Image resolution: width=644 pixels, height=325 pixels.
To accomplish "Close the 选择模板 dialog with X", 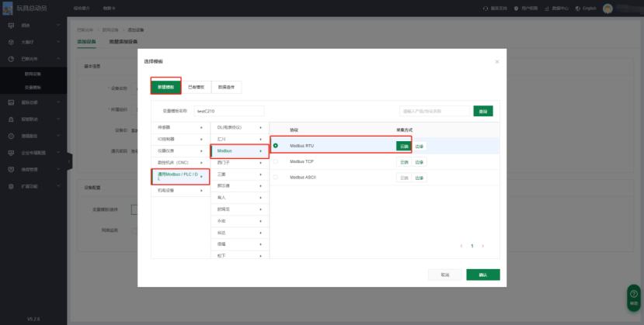I will [496, 61].
